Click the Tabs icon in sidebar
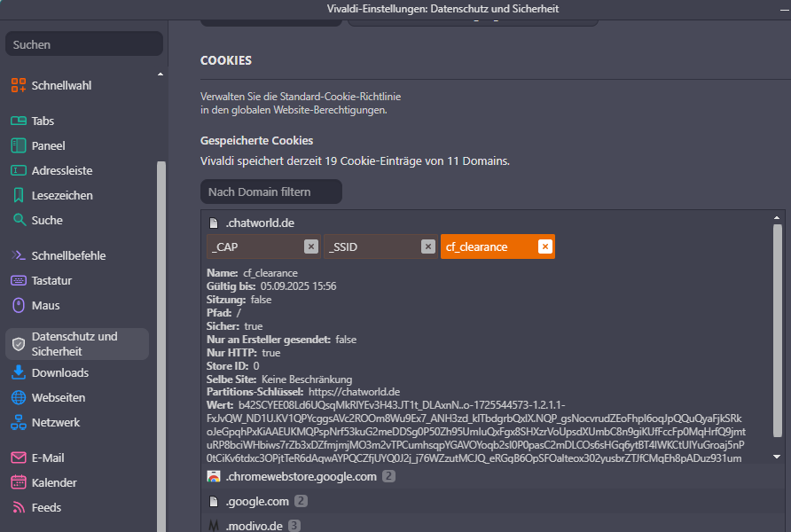 (x=19, y=121)
